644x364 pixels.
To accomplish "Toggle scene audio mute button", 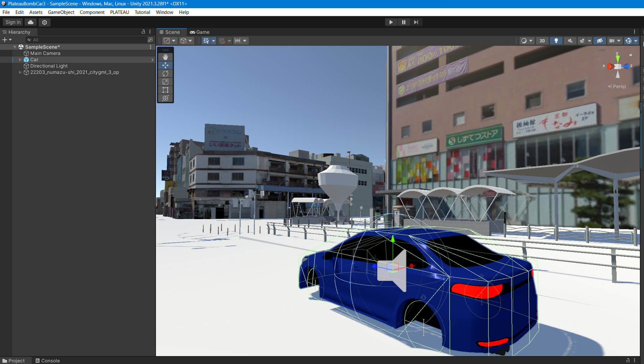I will point(570,41).
